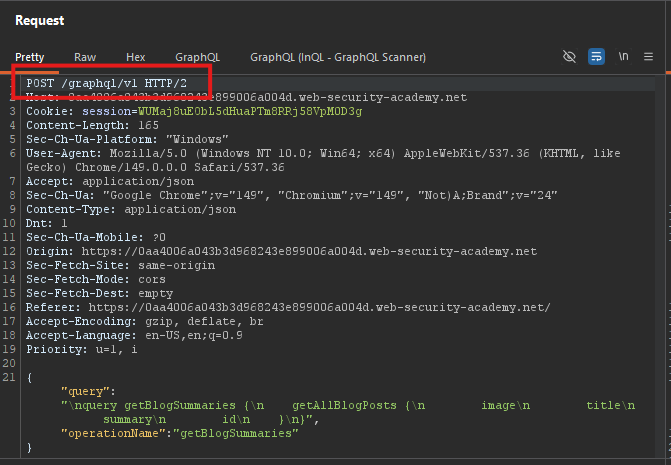Click the Sec-Ch-Ua-Platform: "Windows" header
This screenshot has width=671, height=465.
click(x=127, y=139)
